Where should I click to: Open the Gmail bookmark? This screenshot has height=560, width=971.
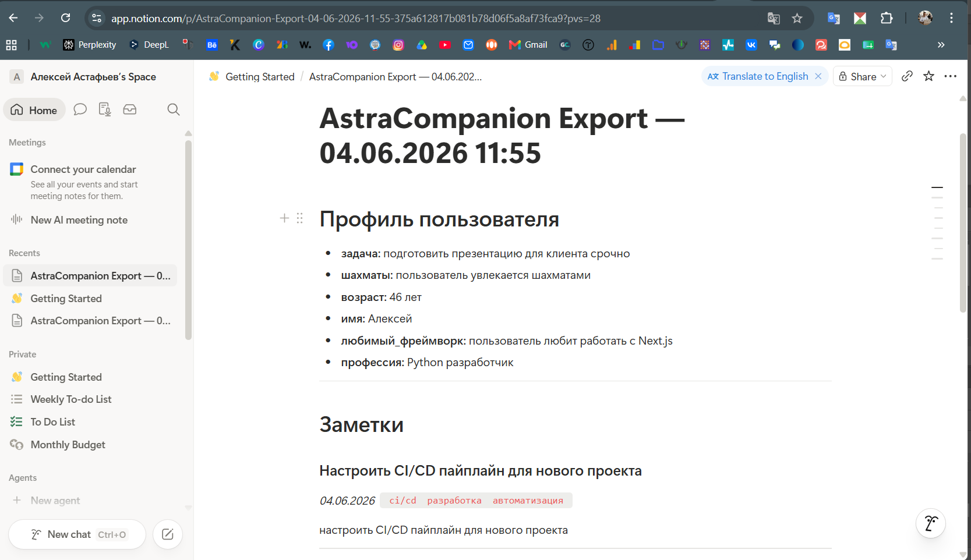coord(528,45)
